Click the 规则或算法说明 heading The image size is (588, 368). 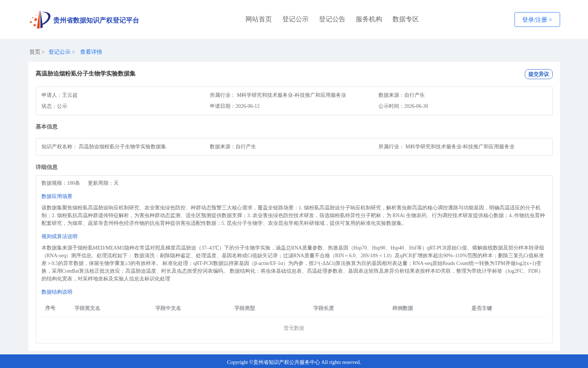(x=60, y=236)
